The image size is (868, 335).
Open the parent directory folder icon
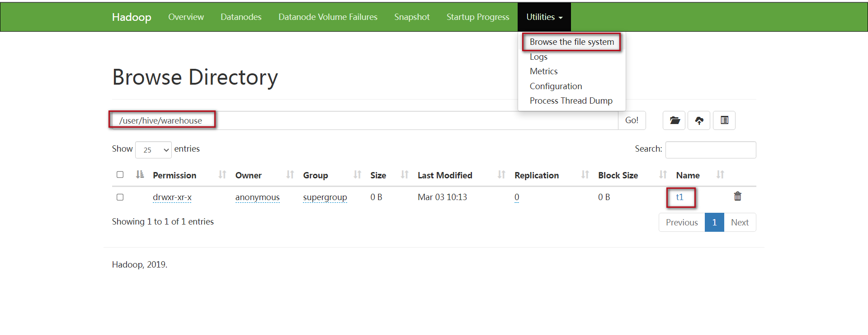[x=674, y=120]
